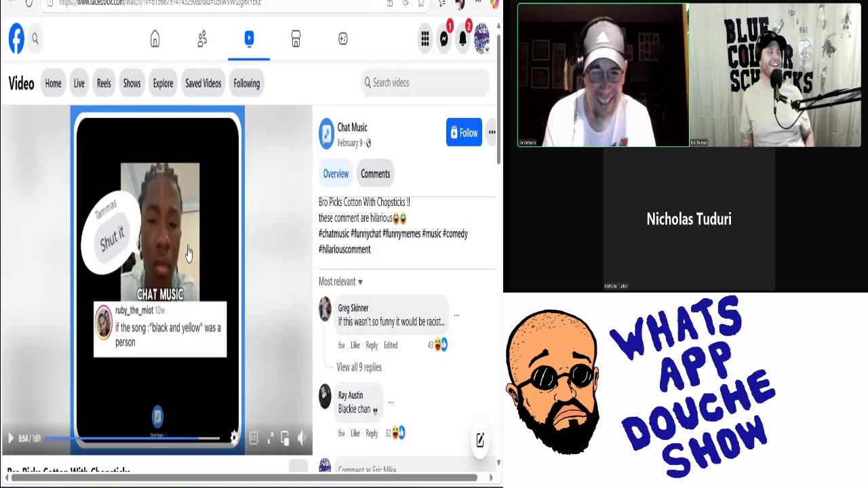Viewport: 868px width, 488px height.
Task: Select the Nicholas Tuduri participant tile
Action: point(689,219)
